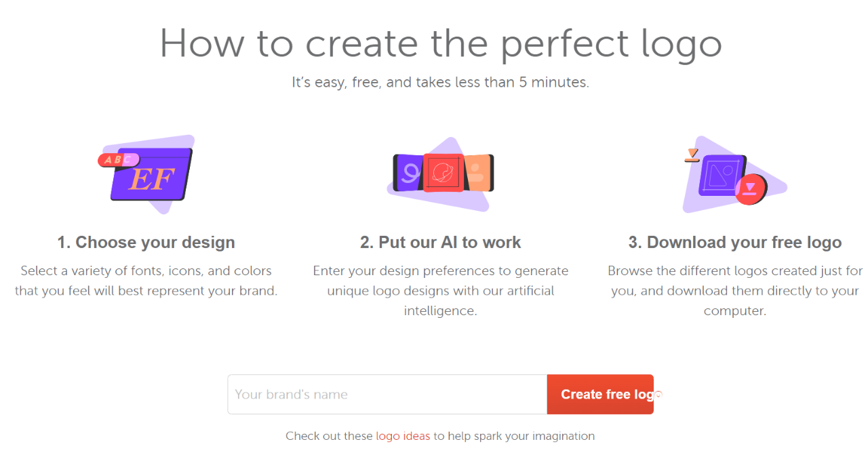Image resolution: width=868 pixels, height=467 pixels.
Task: Click the "How to create the perfect logo" heading
Action: tap(441, 43)
